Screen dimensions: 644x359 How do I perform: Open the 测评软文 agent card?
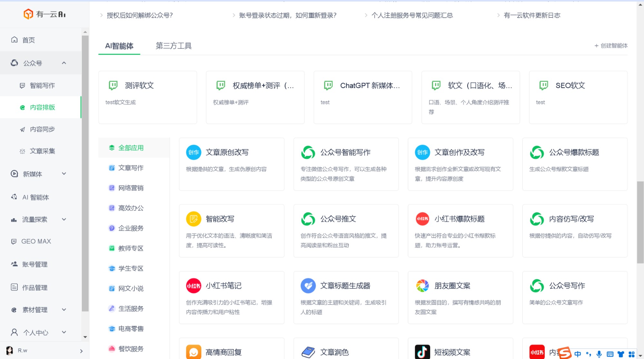coord(148,97)
